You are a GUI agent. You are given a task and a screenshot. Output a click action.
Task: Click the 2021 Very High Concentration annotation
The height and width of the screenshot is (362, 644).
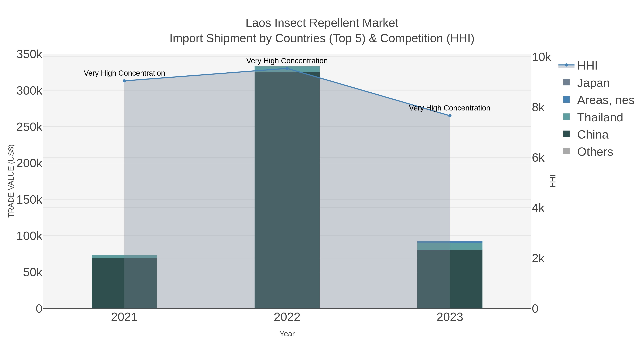(124, 73)
